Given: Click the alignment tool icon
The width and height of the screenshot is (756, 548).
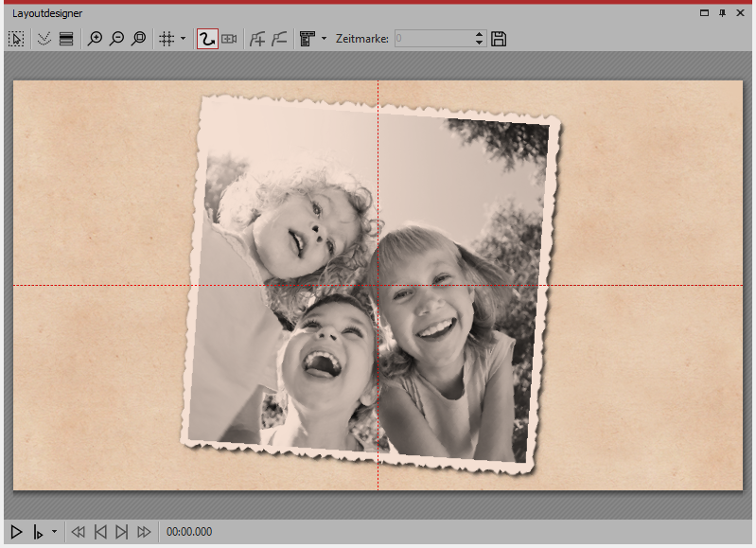Looking at the screenshot, I should tap(308, 39).
